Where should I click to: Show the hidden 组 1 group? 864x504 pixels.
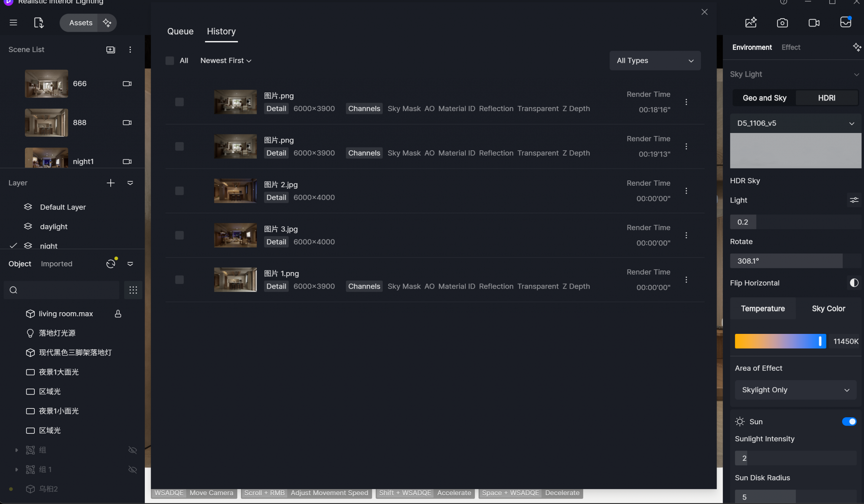pos(132,470)
